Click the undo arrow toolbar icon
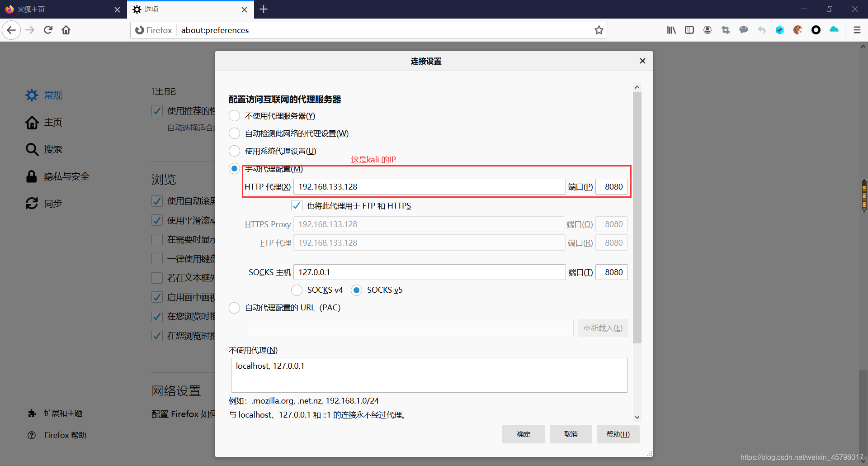 coord(762,30)
